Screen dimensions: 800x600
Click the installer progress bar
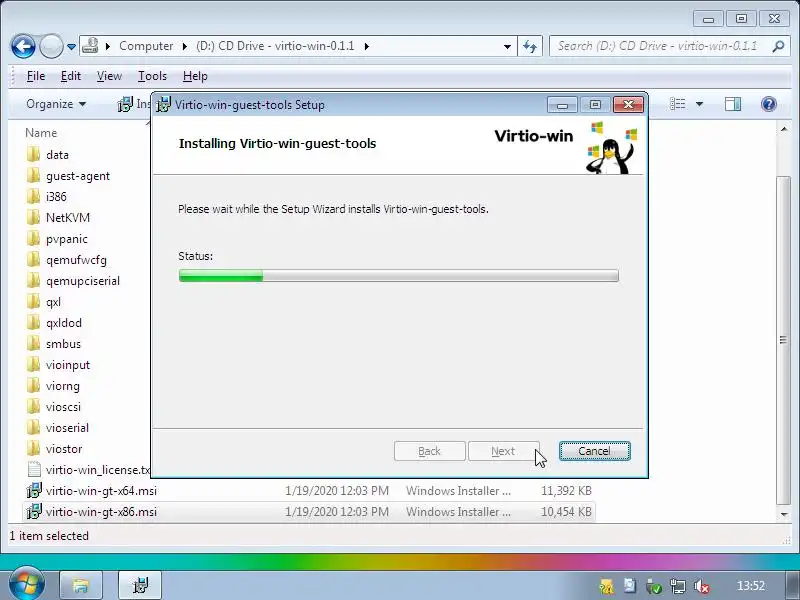[398, 276]
